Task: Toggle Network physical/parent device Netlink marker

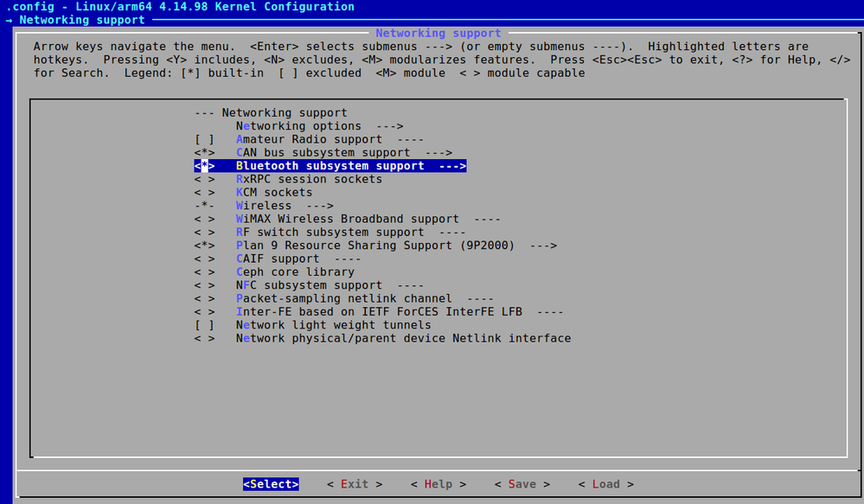Action: [204, 338]
